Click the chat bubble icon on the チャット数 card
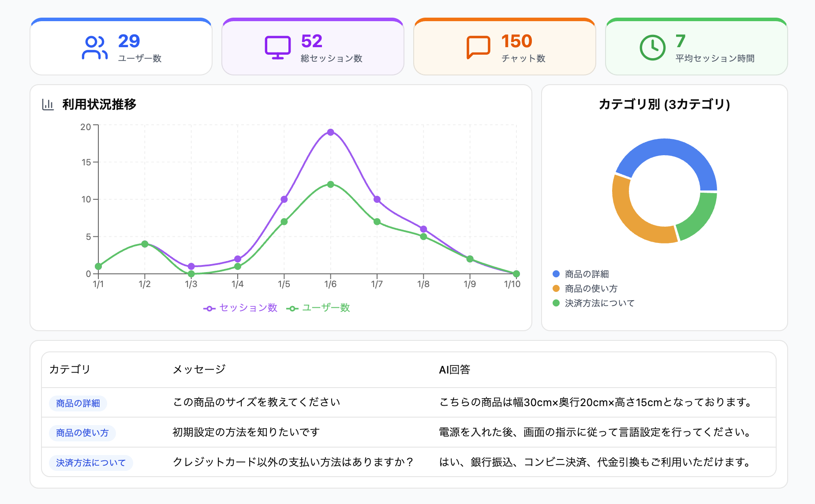 tap(477, 46)
